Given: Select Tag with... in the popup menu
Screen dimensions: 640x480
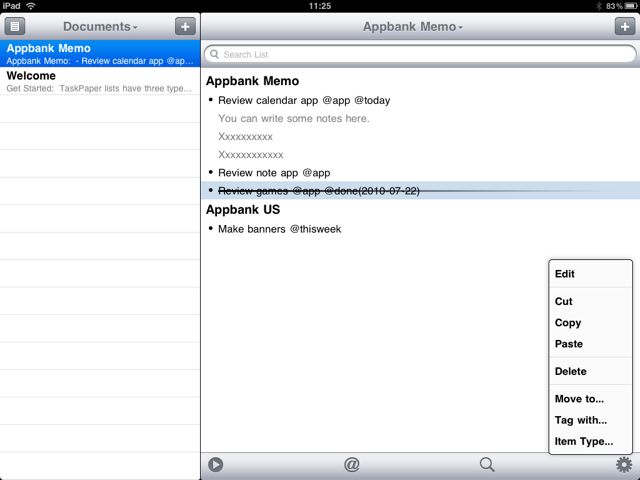Looking at the screenshot, I should click(591, 420).
